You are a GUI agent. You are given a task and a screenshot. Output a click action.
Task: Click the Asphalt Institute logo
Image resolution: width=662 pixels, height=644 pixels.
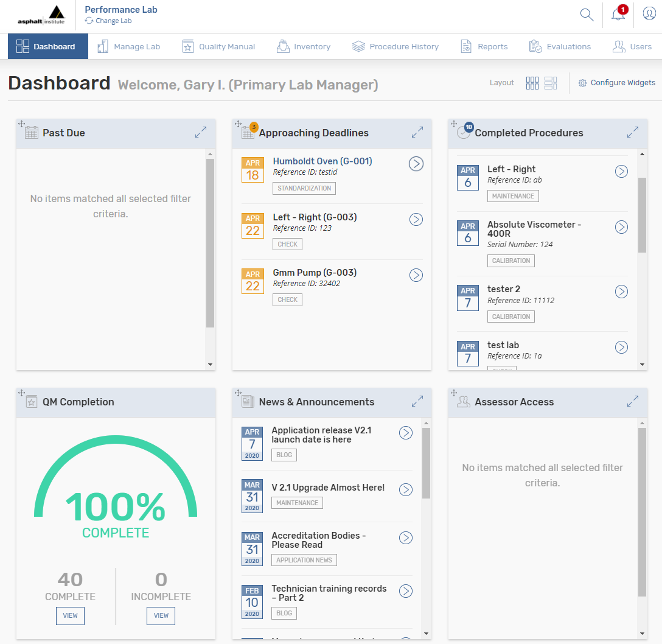click(x=41, y=16)
